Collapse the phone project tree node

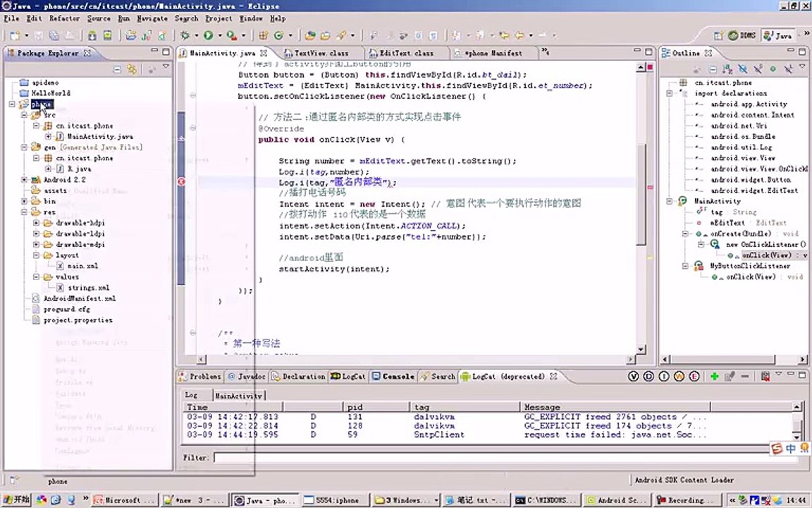click(x=12, y=104)
